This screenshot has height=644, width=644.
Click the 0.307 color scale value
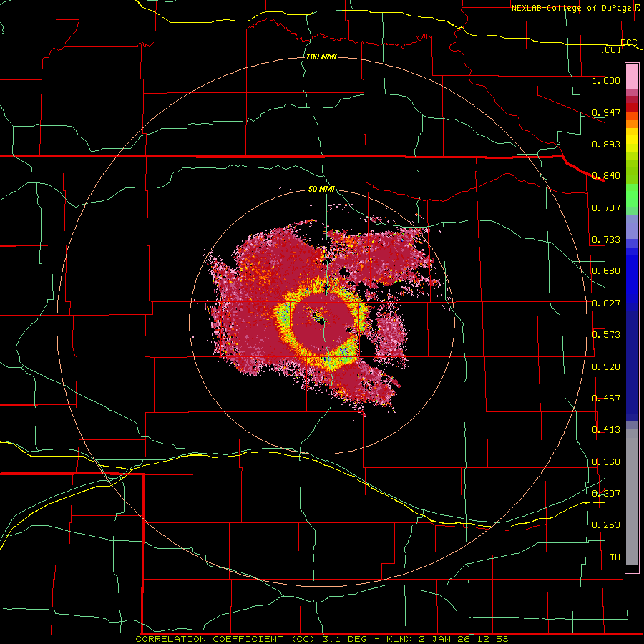[x=606, y=493]
